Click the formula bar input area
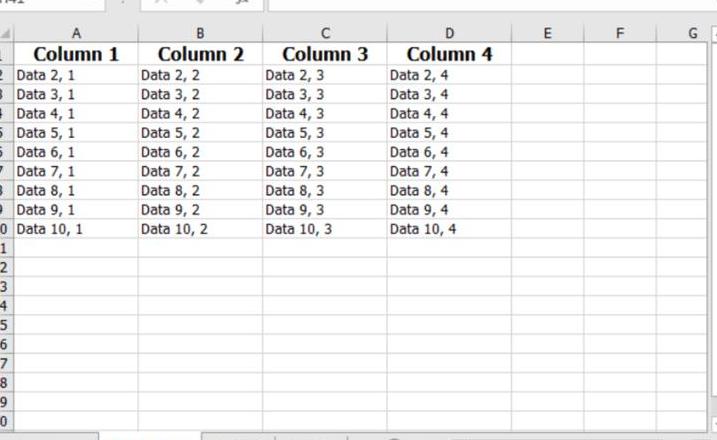This screenshot has height=440, width=717. point(492,5)
